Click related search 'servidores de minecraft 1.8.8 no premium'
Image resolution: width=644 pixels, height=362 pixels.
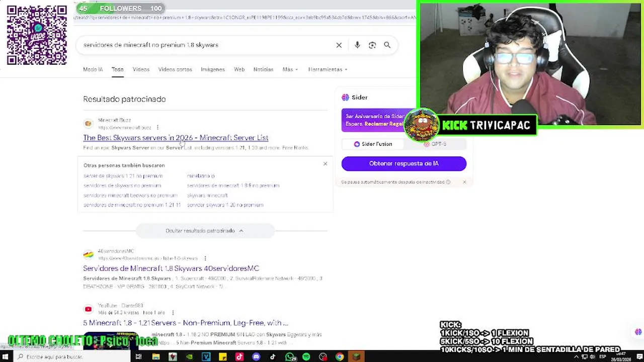tap(233, 186)
